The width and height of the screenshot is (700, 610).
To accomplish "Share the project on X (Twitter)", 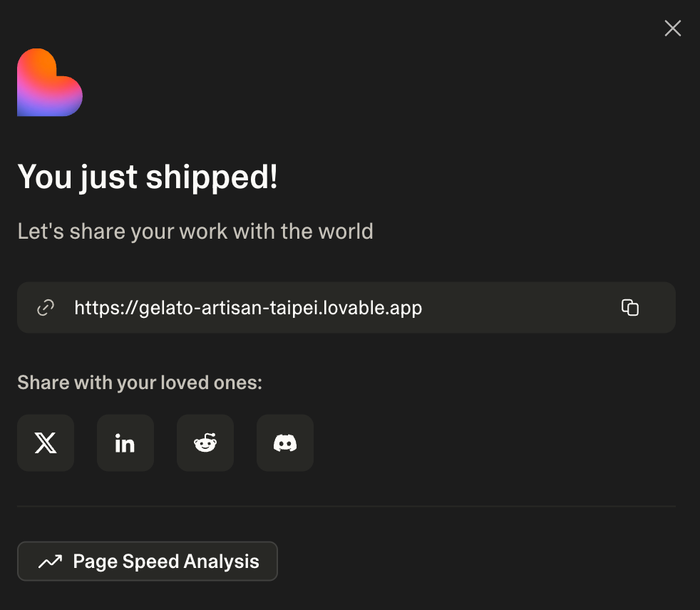I will point(46,443).
